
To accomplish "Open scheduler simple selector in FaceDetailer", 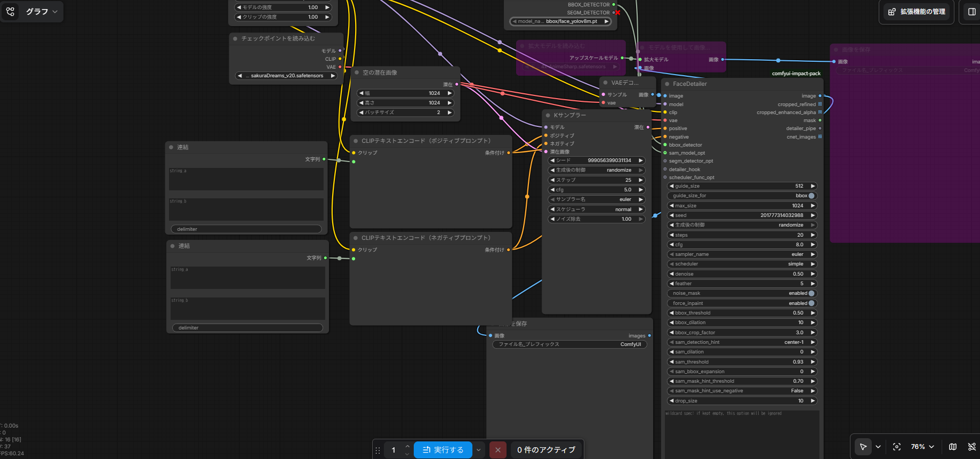I will [742, 264].
